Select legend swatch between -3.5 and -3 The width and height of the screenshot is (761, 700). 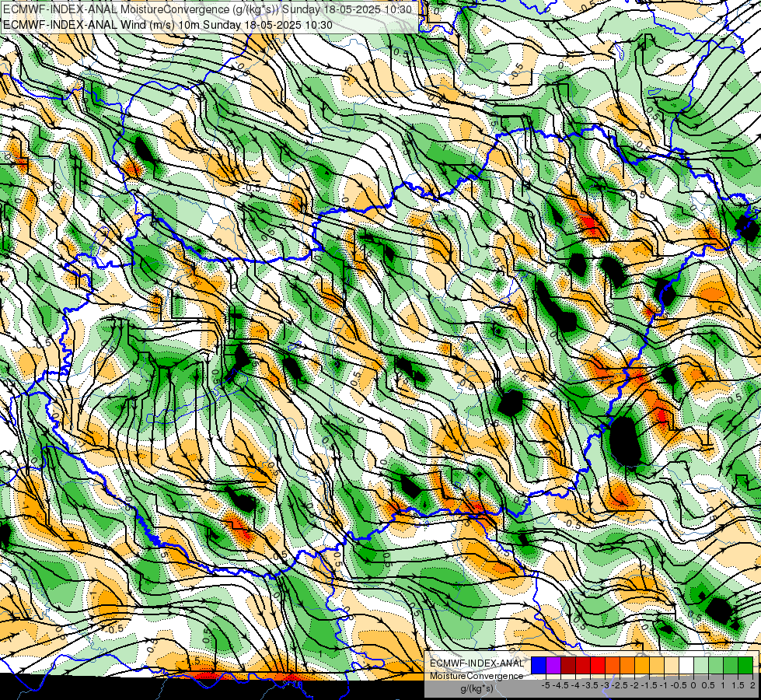tap(598, 665)
